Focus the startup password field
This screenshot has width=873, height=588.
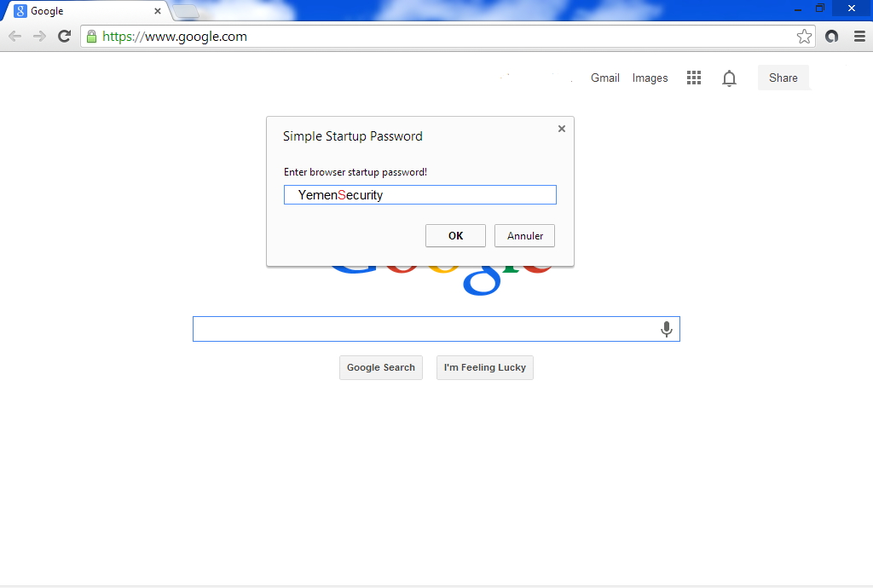point(420,194)
